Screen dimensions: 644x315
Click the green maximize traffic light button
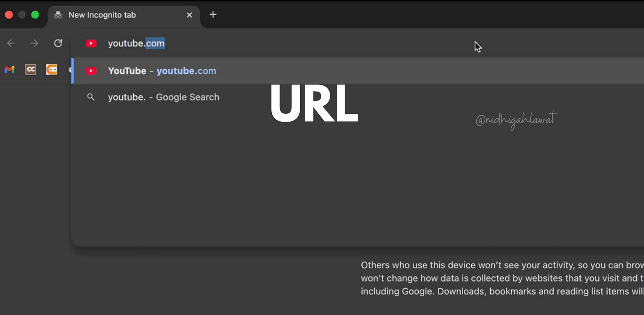coord(35,14)
